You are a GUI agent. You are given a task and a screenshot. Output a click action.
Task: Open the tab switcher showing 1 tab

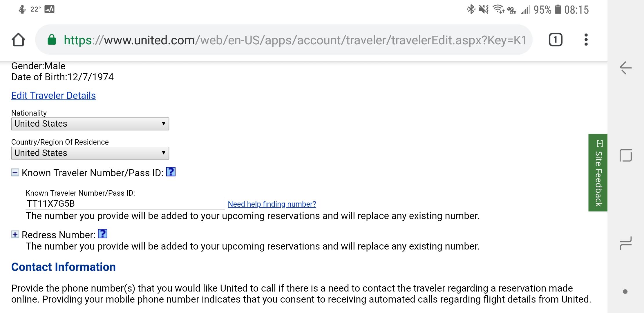coord(555,40)
